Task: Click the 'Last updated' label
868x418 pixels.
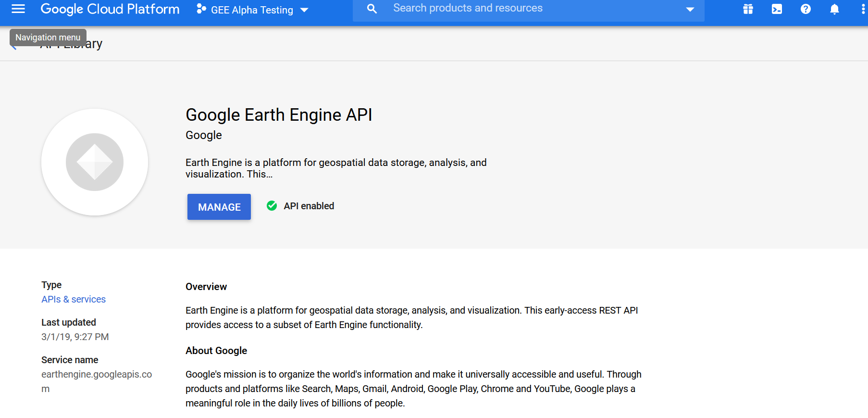Action: click(69, 322)
